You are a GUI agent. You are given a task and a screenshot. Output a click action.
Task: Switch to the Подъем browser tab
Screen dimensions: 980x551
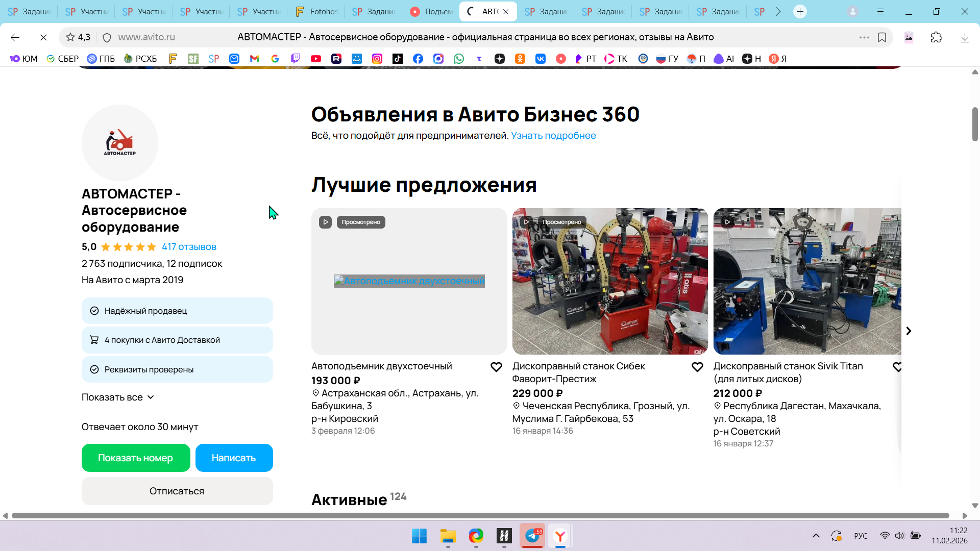431,11
